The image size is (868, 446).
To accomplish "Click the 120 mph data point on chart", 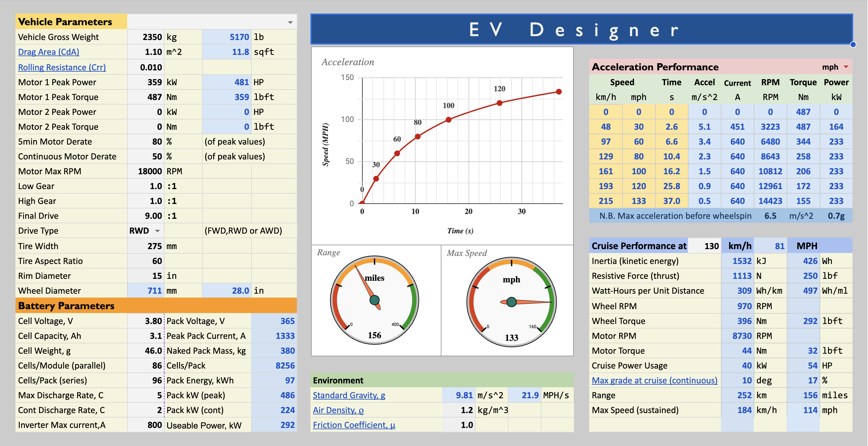I will (x=500, y=103).
